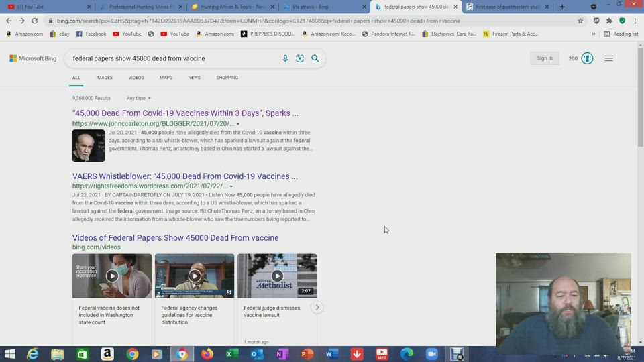Switch to the IMAGES search tab
644x362 pixels.
[x=104, y=78]
